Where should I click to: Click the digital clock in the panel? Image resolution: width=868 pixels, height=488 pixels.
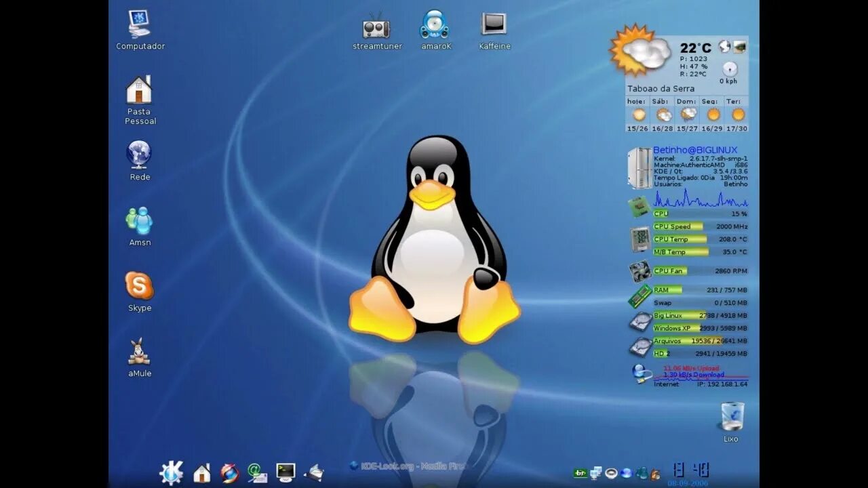(x=691, y=469)
